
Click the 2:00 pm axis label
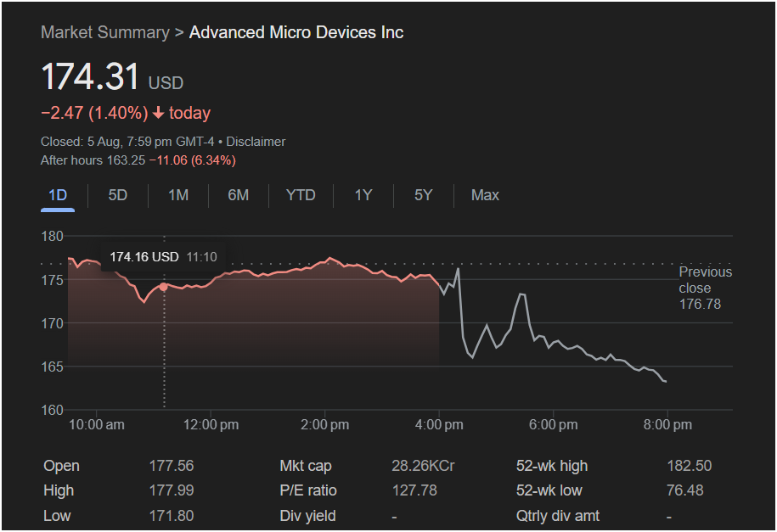(325, 425)
